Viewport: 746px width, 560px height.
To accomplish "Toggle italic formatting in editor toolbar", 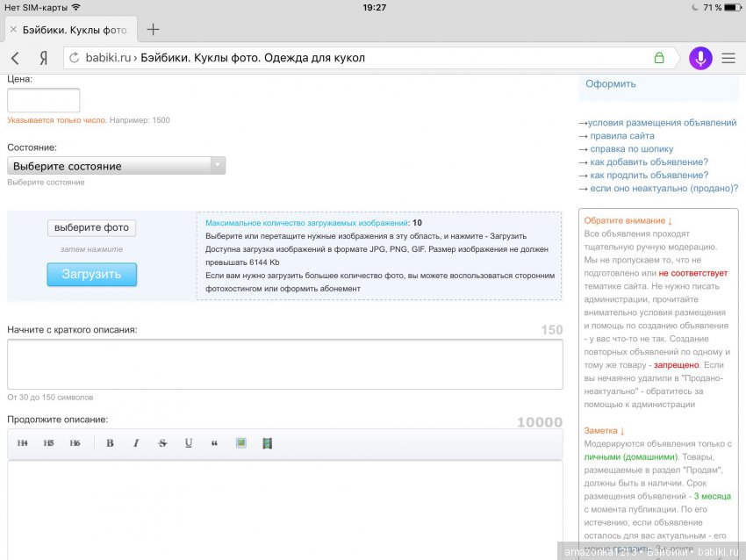I will tap(136, 443).
